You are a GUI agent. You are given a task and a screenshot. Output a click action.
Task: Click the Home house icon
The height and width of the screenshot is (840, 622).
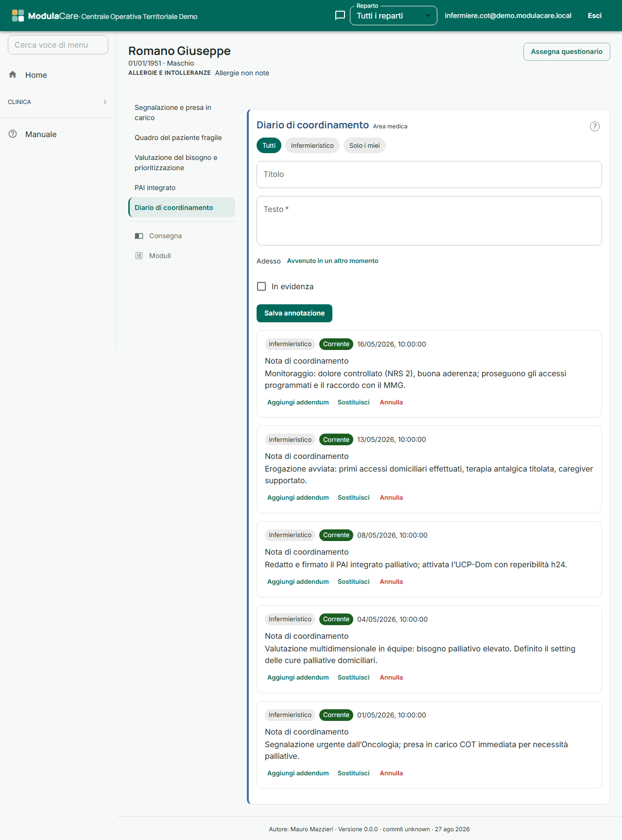tap(13, 74)
